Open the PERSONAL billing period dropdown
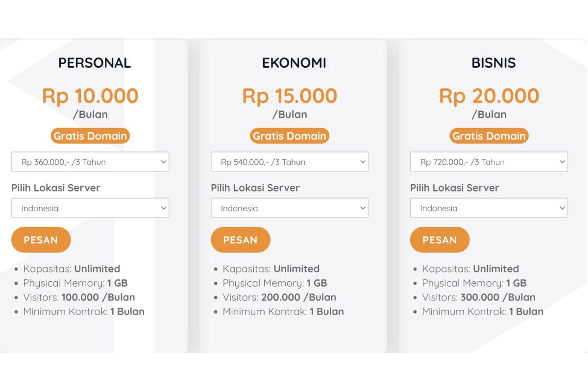This screenshot has width=588, height=392. [90, 162]
